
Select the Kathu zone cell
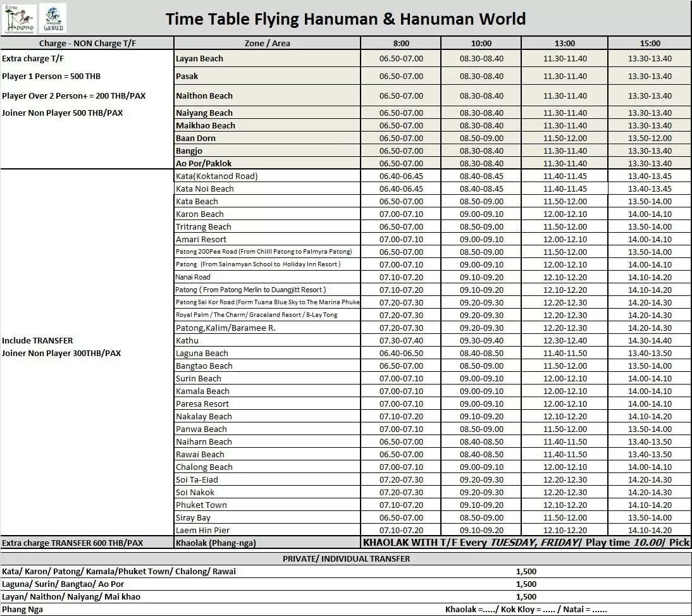[187, 340]
